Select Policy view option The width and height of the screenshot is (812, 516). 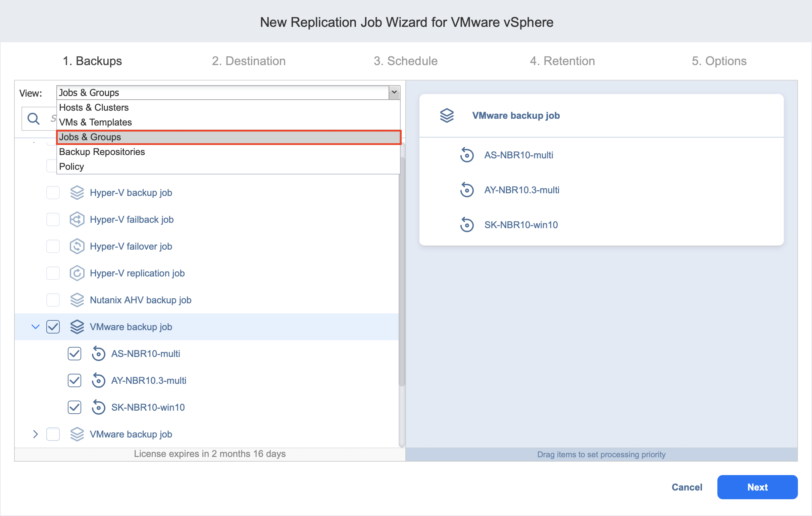[228, 167]
